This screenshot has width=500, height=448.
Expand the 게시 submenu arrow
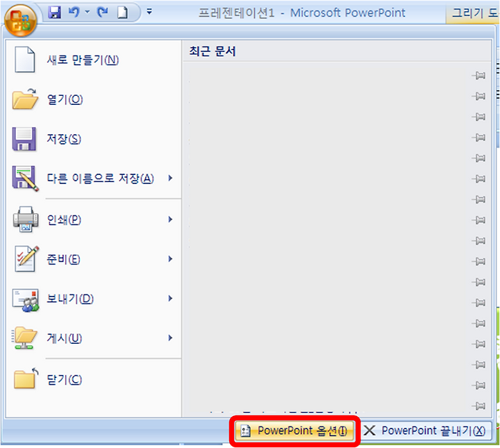tap(171, 338)
